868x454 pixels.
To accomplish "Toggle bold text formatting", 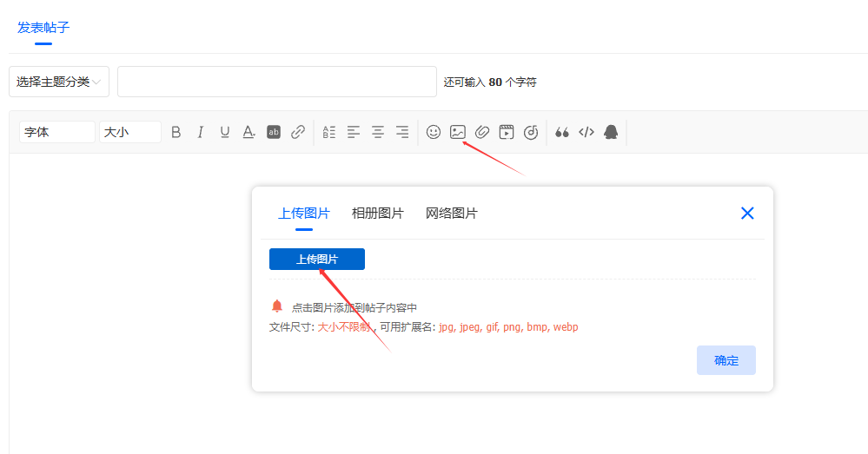I will (176, 132).
